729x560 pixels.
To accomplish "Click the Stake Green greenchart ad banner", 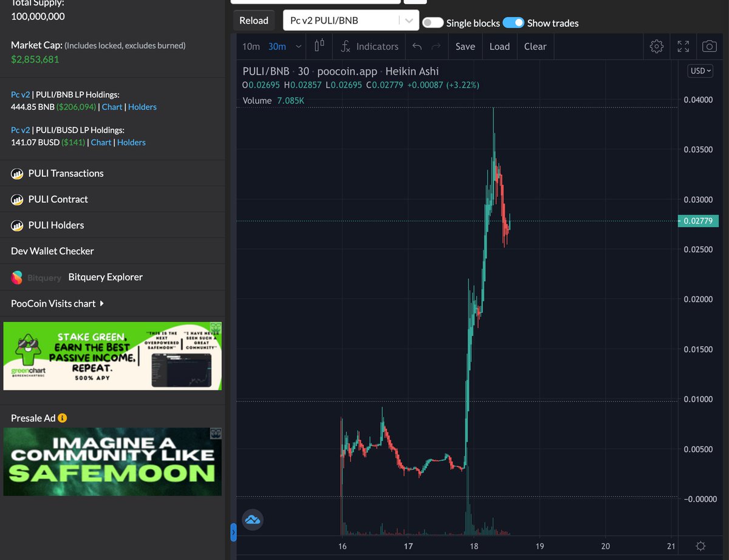I will coord(112,356).
